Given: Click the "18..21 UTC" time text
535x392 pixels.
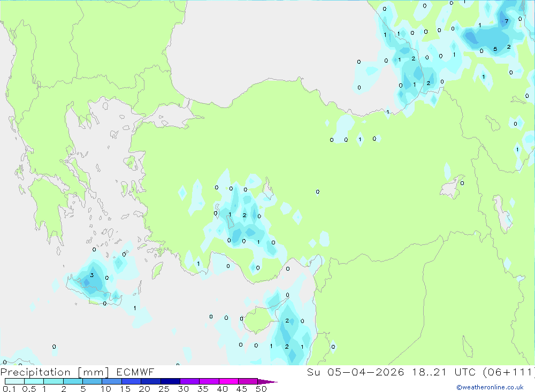Looking at the screenshot, I should click(x=443, y=372).
